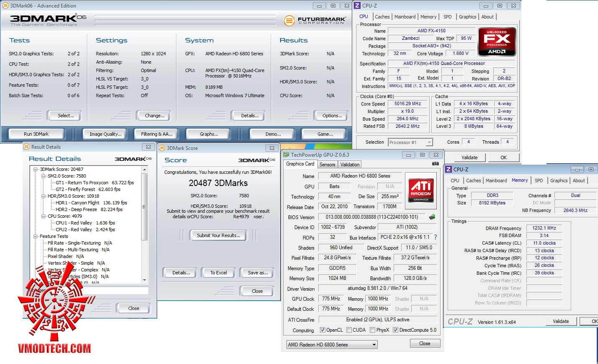Select the HDR2 - Deep Freeze row

pyautogui.click(x=89, y=209)
